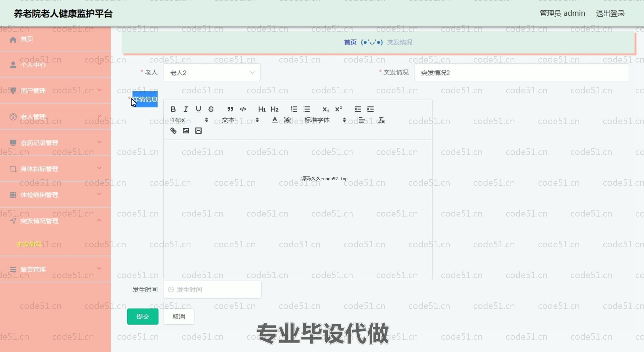Image resolution: width=644 pixels, height=352 pixels.
Task: Click inside the rich text editor area
Action: [x=298, y=209]
